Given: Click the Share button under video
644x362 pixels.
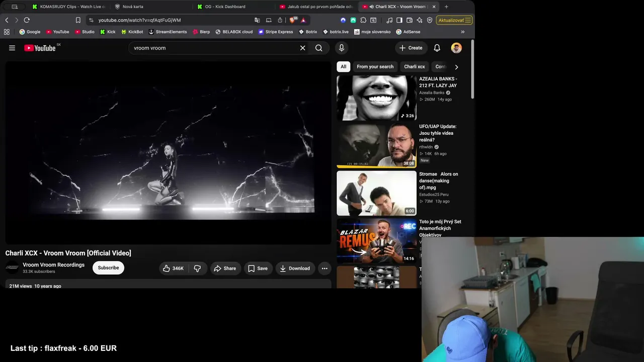Looking at the screenshot, I should click(225, 268).
